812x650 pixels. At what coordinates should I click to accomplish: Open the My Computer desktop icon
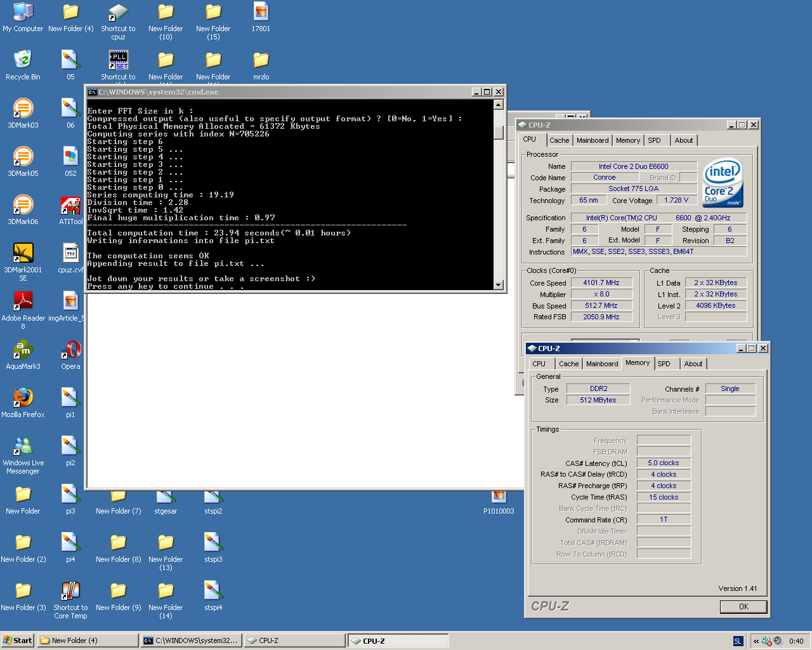[x=23, y=17]
